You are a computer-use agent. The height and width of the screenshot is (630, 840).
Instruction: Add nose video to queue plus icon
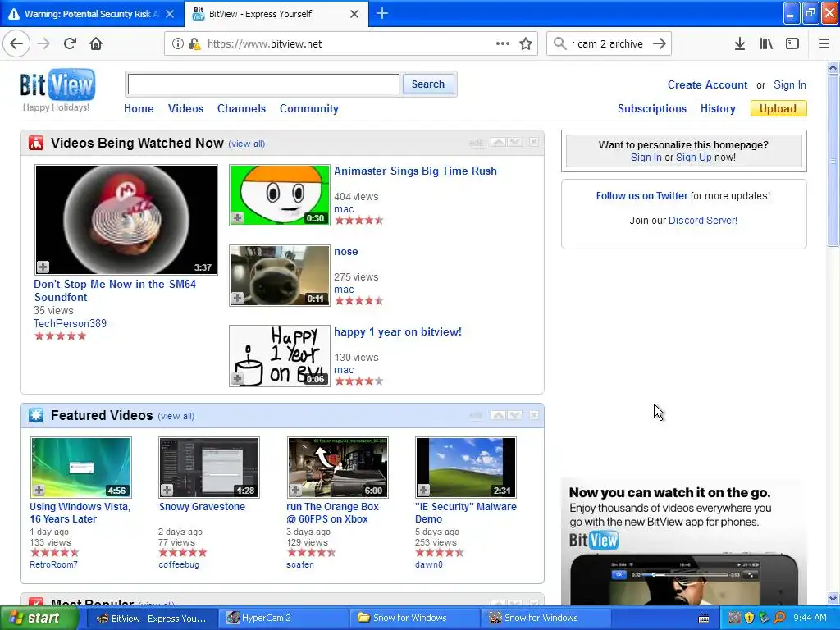click(237, 298)
